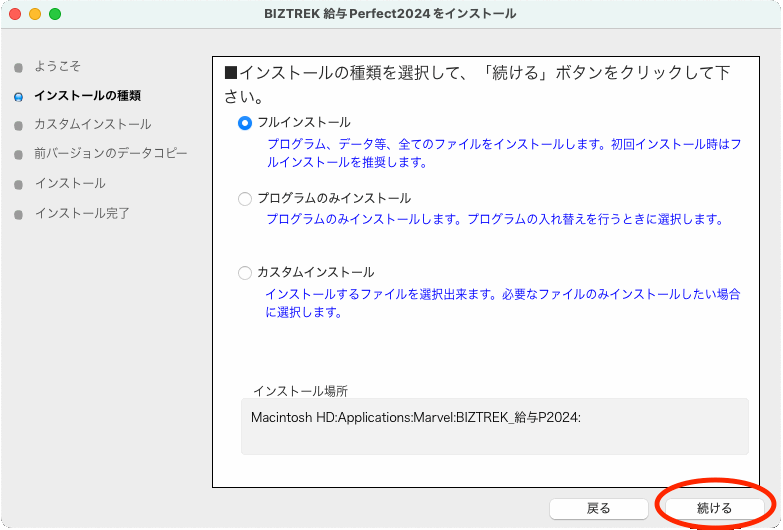Image resolution: width=783 pixels, height=530 pixels.
Task: Click the 続ける button
Action: 714,509
